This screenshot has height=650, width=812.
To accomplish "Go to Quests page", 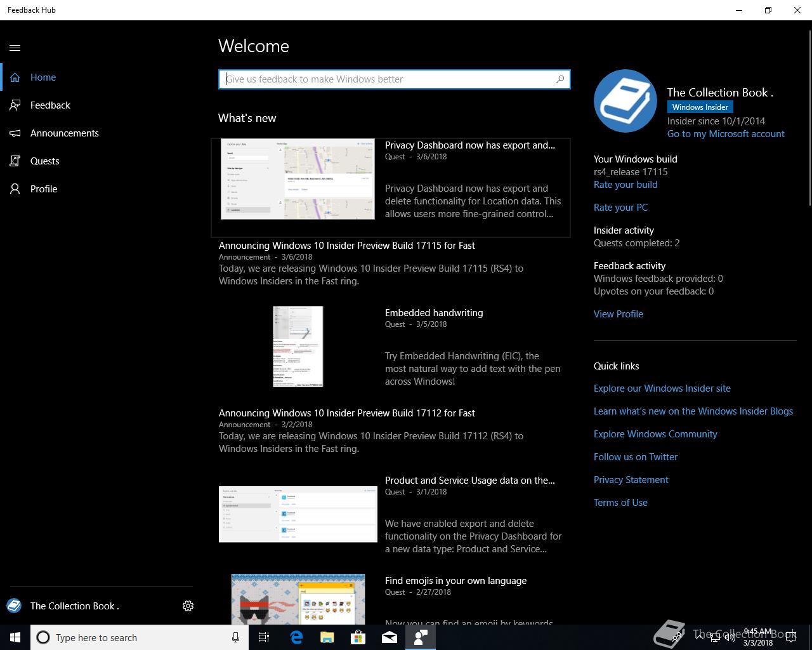I will click(x=45, y=161).
